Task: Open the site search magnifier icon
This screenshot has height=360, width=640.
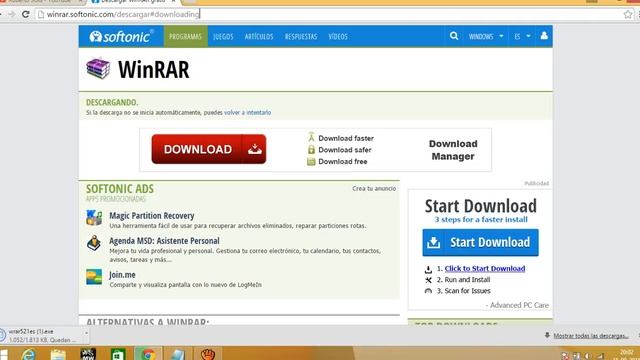Action: (454, 36)
